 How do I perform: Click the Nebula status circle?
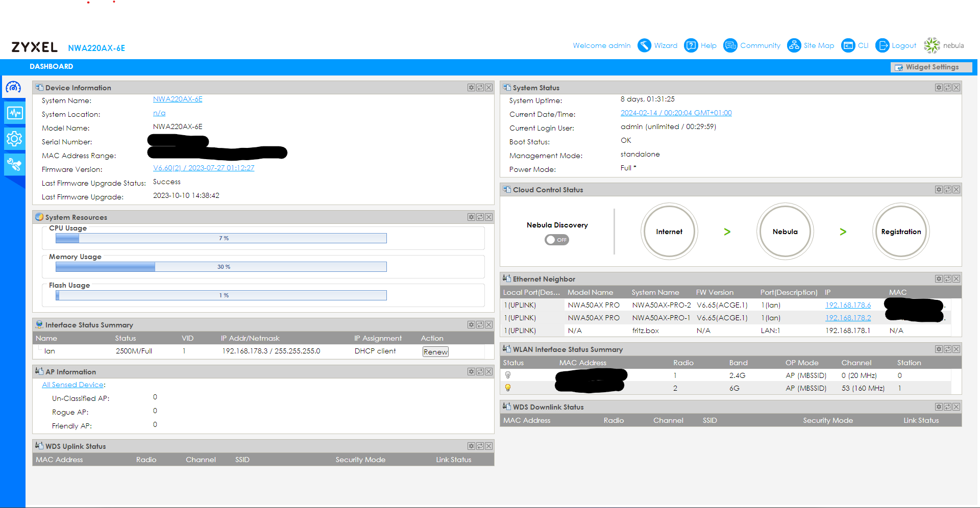785,232
